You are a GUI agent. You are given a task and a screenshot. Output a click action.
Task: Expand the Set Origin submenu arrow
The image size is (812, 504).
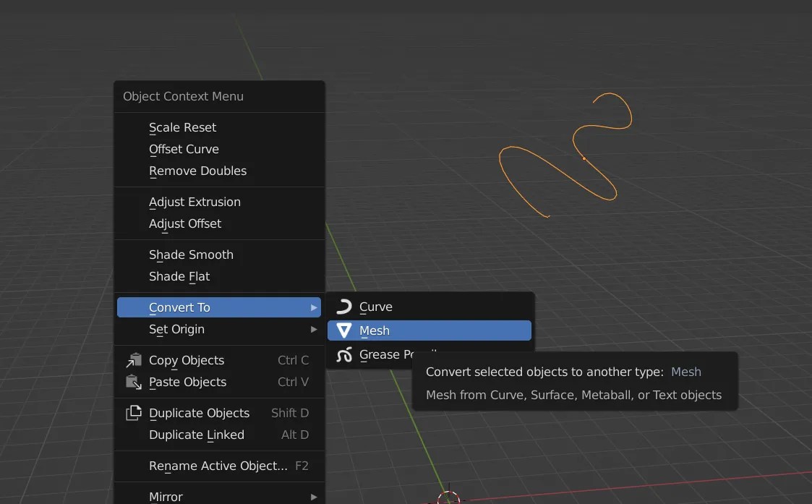pyautogui.click(x=314, y=329)
